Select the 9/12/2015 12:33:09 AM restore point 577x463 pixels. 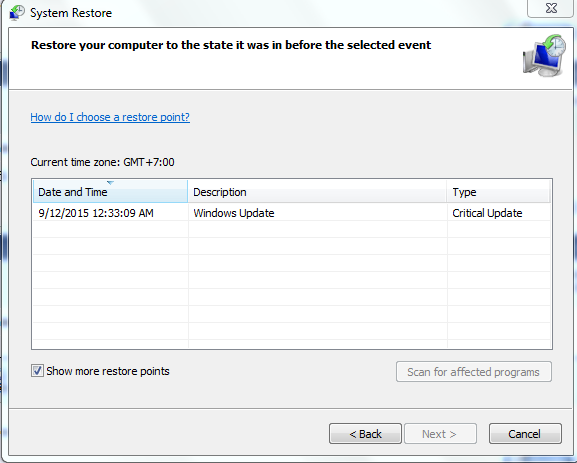293,213
